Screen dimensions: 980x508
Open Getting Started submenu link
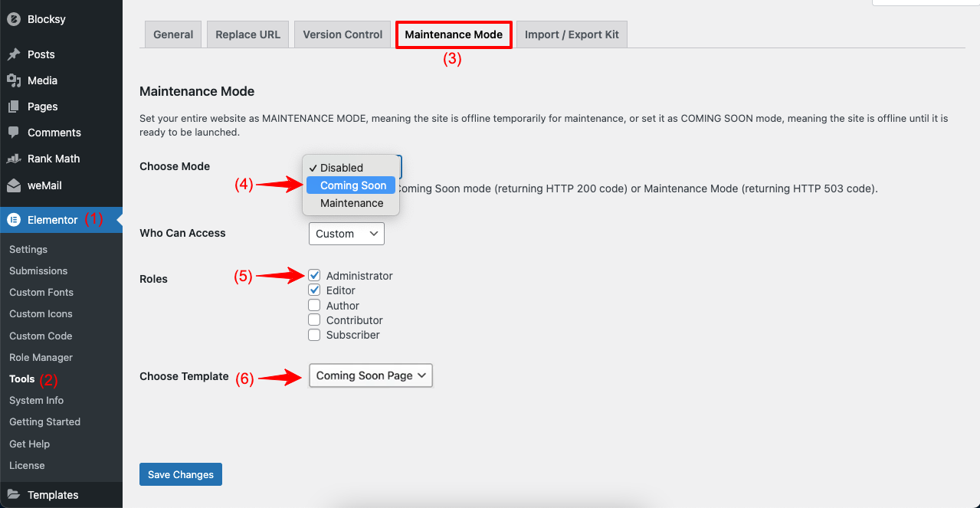[44, 421]
